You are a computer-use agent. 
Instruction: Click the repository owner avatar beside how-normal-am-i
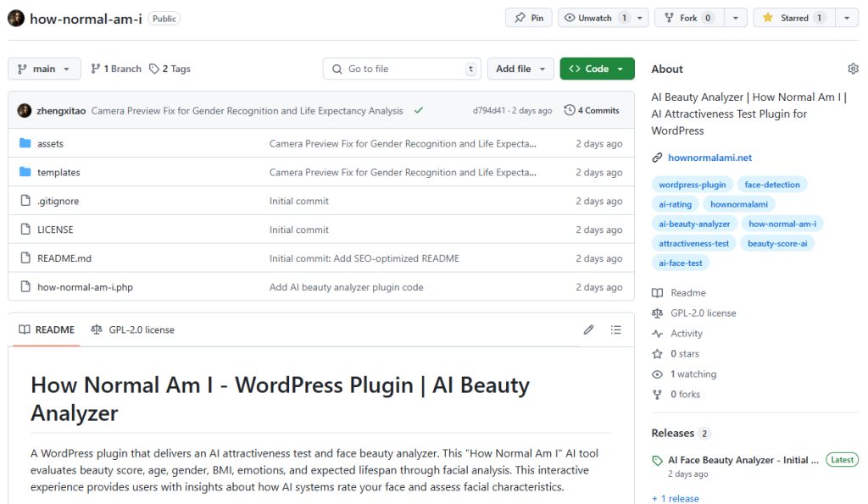16,19
